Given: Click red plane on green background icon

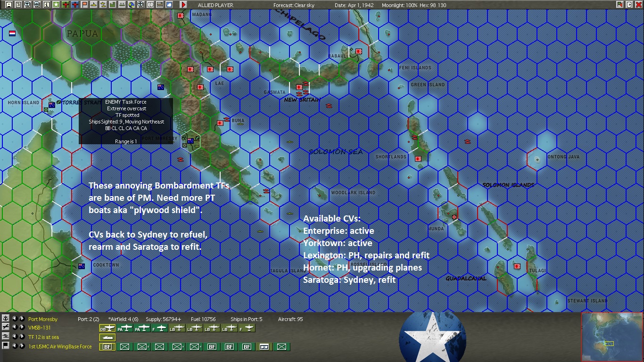Looking at the screenshot, I should tap(66, 5).
